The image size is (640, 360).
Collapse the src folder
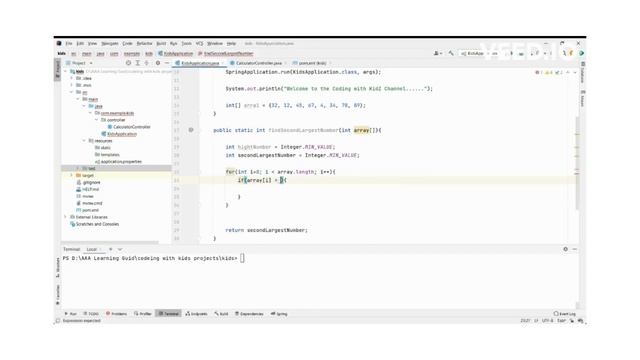click(71, 92)
